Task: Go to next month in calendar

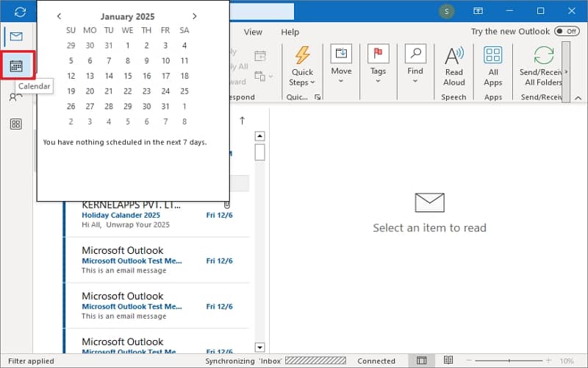Action: pos(194,16)
